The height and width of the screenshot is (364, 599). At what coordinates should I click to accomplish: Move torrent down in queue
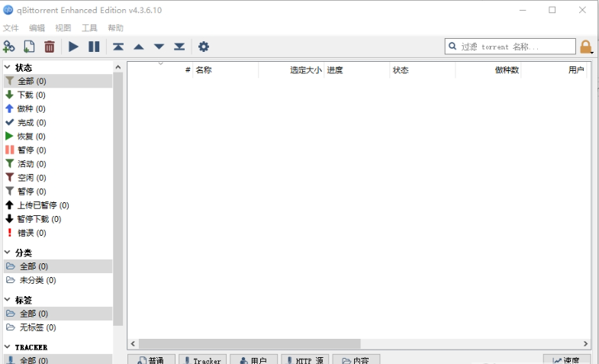tap(159, 47)
